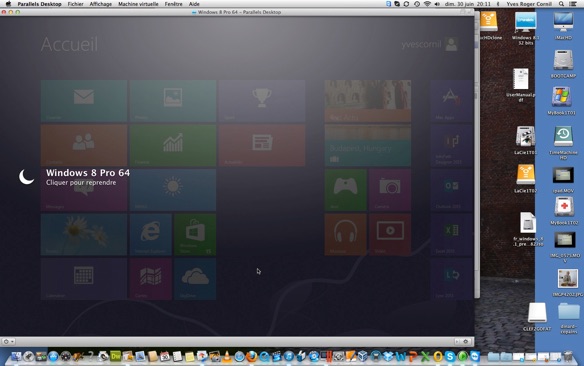Click the date and time in menu bar
The image size is (584, 366).
point(469,4)
